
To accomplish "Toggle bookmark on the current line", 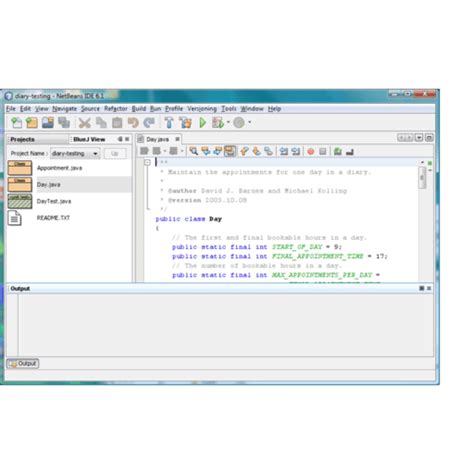I will click(x=268, y=151).
